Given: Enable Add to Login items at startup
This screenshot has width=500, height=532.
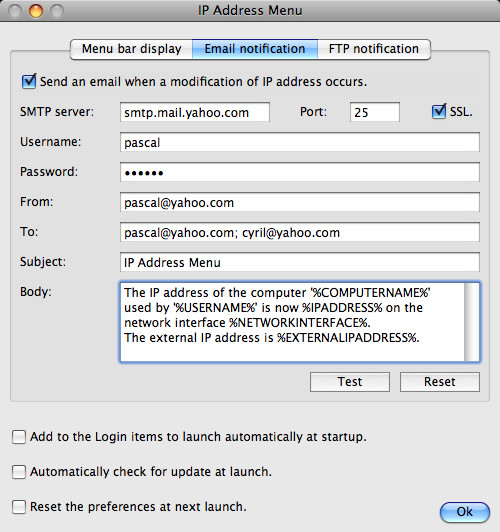Looking at the screenshot, I should 19,437.
